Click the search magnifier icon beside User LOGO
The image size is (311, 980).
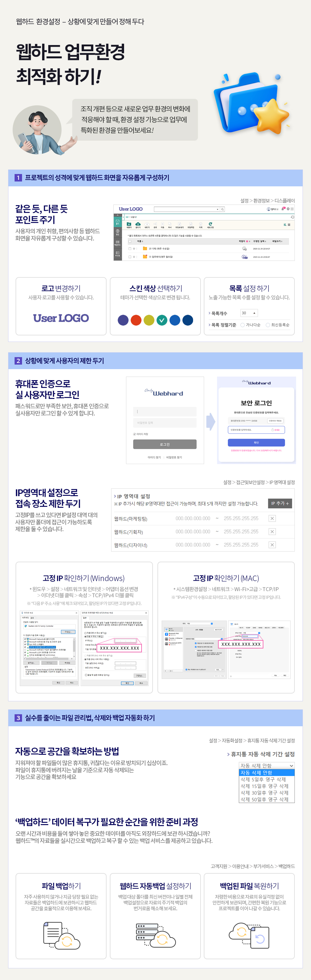(x=223, y=209)
